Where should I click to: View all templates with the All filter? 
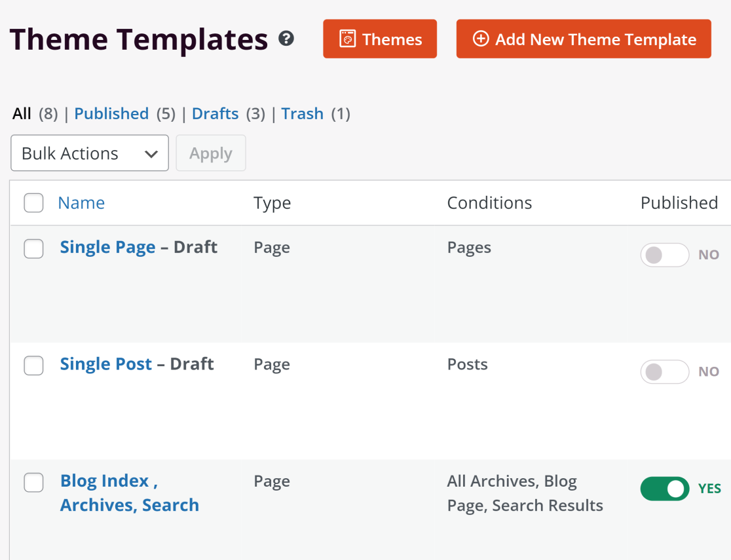pos(21,113)
